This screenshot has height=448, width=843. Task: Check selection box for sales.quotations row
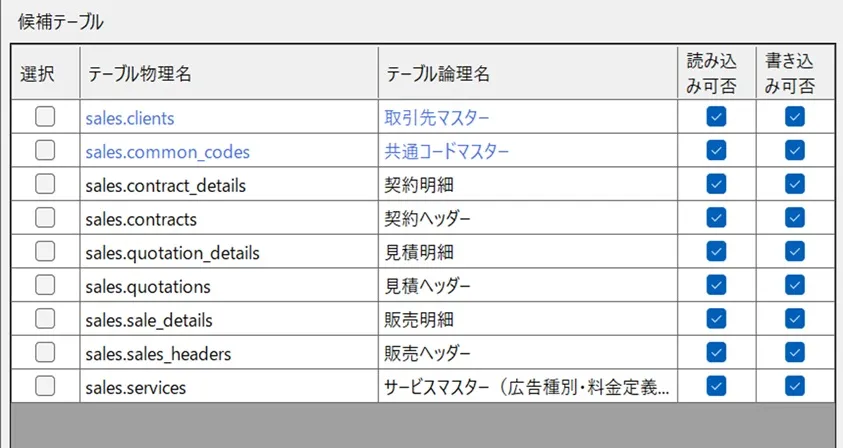(x=45, y=285)
